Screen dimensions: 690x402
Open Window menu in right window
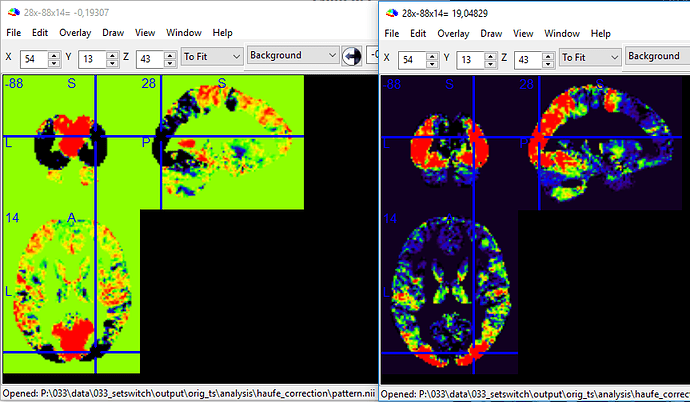click(x=562, y=33)
